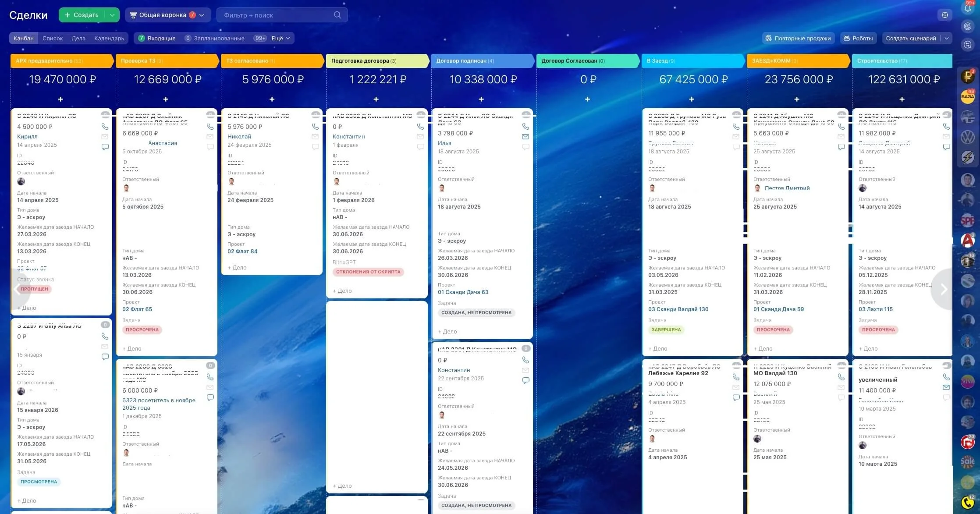980x514 pixels.
Task: Add a deal in Договор Согласован column
Action: [x=587, y=99]
